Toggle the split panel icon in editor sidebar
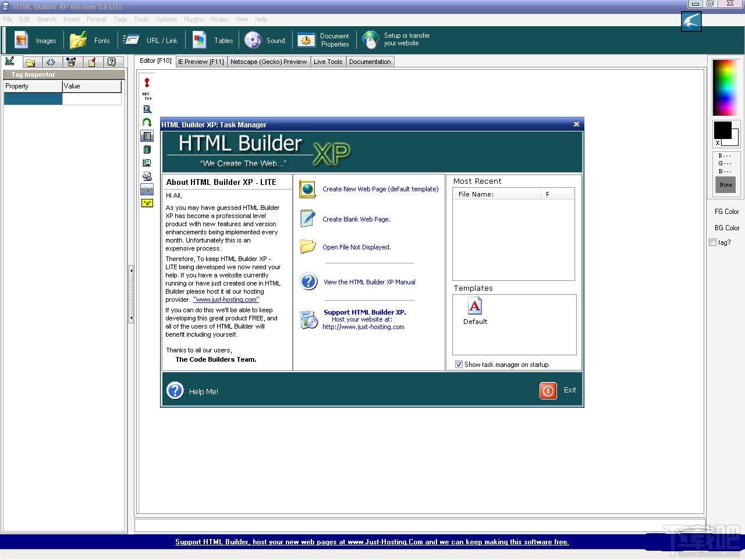The height and width of the screenshot is (560, 745). click(147, 136)
